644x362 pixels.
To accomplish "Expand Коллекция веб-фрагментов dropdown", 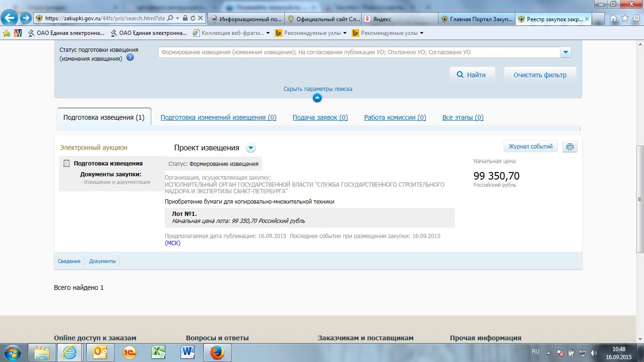I will point(268,33).
